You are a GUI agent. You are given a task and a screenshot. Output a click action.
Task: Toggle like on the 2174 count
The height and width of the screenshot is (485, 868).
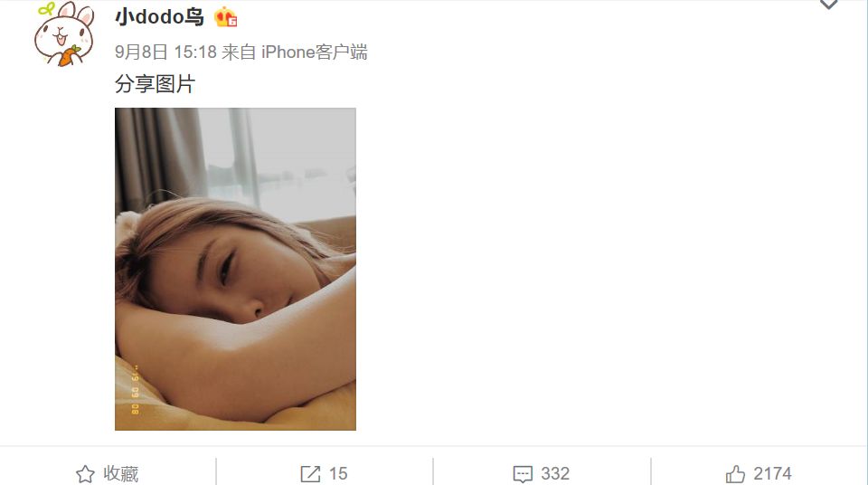pos(772,474)
